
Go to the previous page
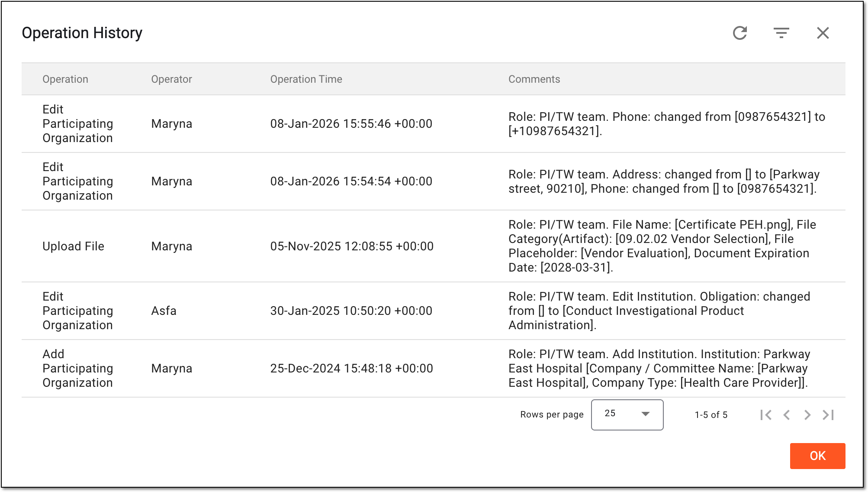coord(787,415)
